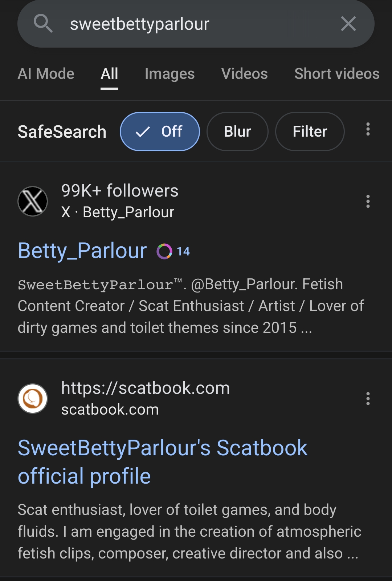
Task: Focus the search field containing sweetbettyparlour
Action: [196, 24]
